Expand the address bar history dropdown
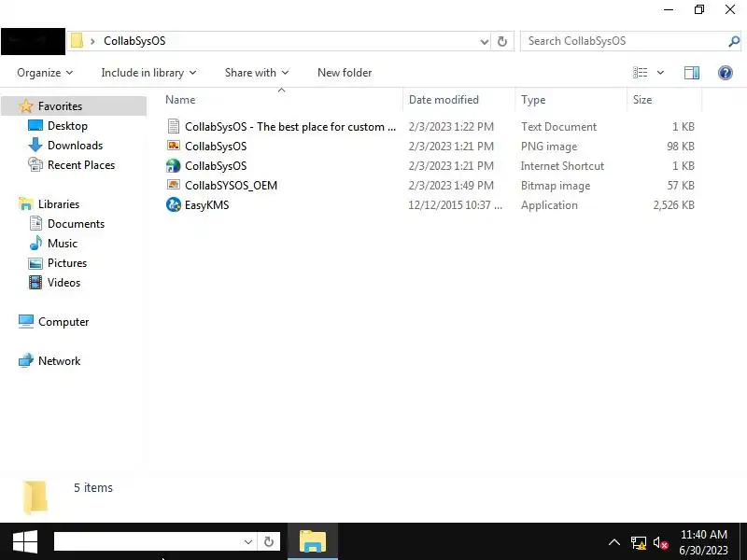 point(484,41)
